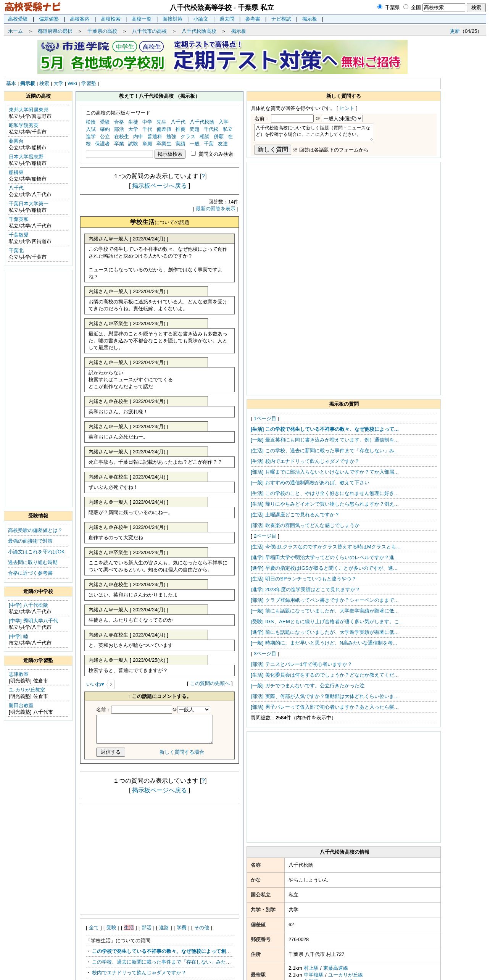The image size is (490, 980).
Task: Click the 八千代市の高校 breadcrumb link
Action: [x=149, y=31]
